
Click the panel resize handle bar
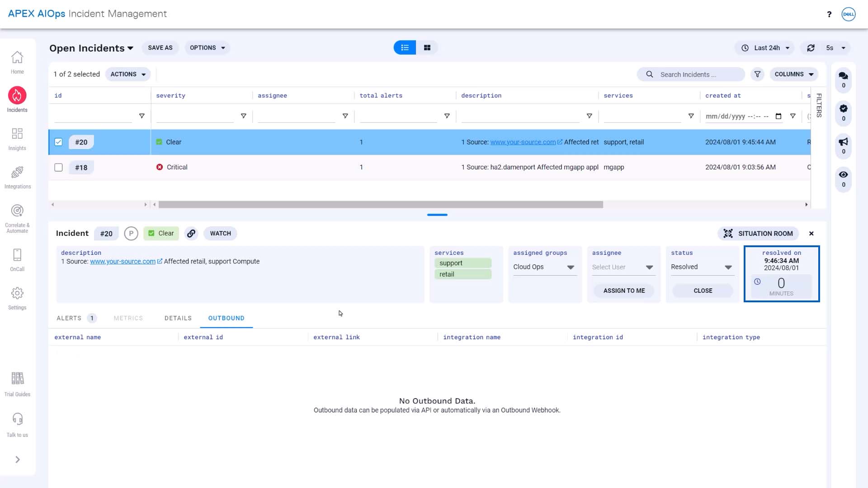coord(437,215)
